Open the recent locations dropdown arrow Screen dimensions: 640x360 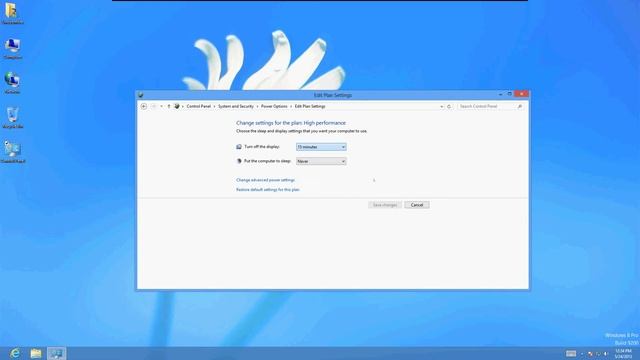(162, 107)
